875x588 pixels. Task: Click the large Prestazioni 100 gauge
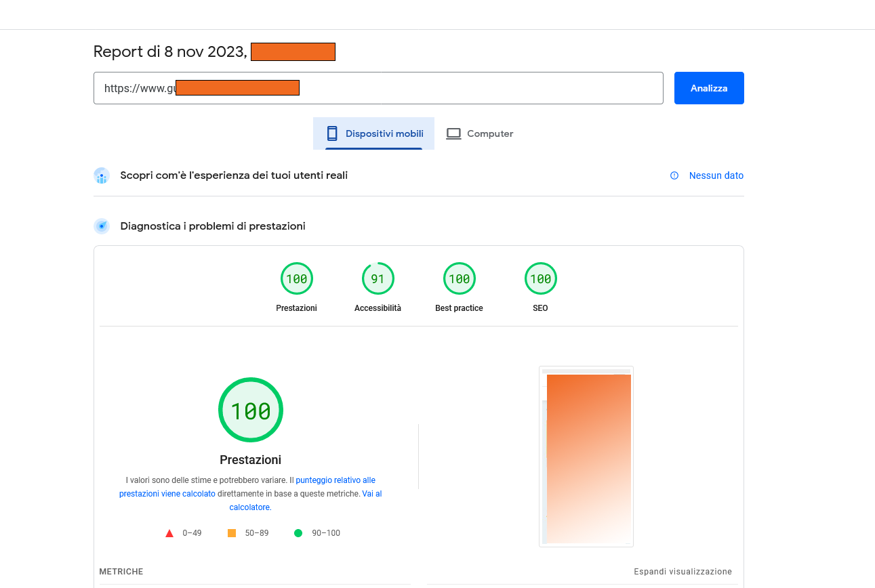tap(251, 410)
